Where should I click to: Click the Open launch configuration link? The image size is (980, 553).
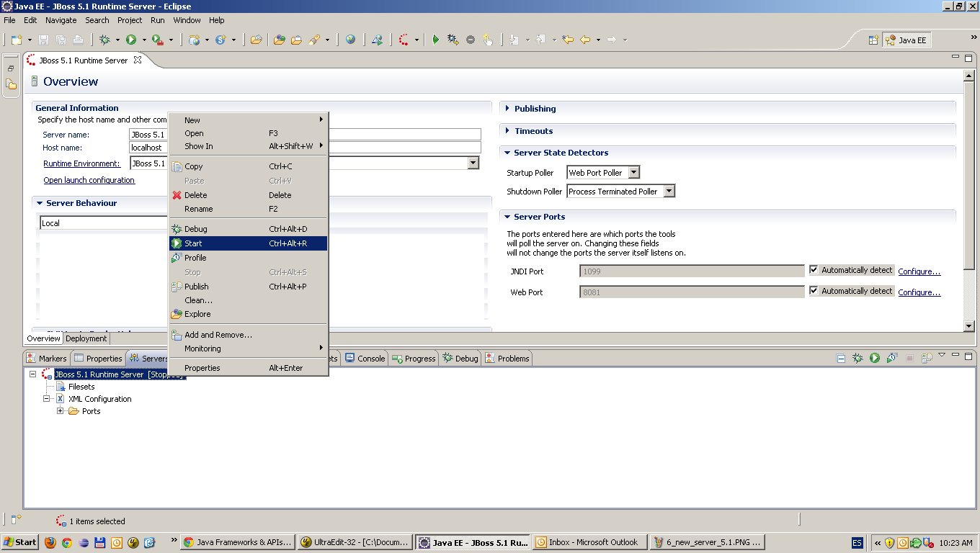(x=89, y=180)
